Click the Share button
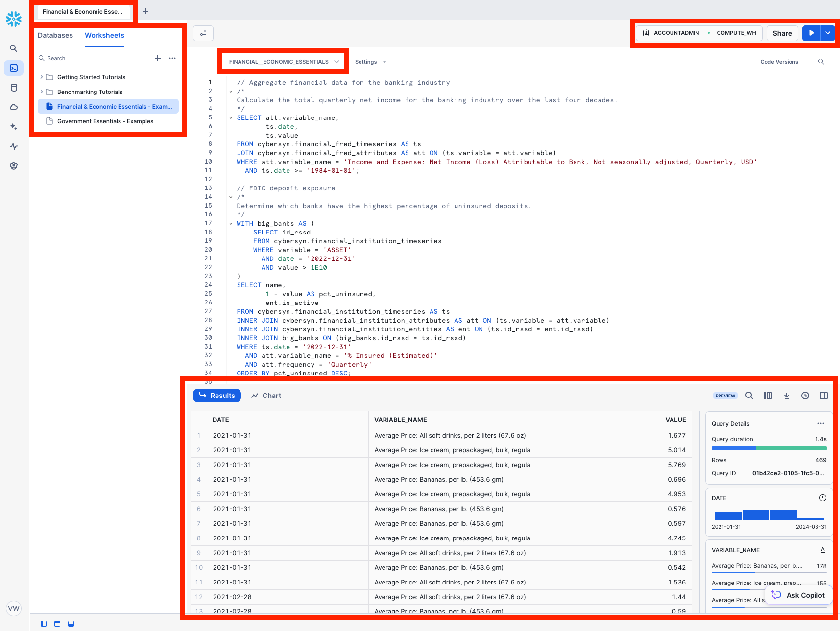This screenshot has height=631, width=840. (782, 33)
